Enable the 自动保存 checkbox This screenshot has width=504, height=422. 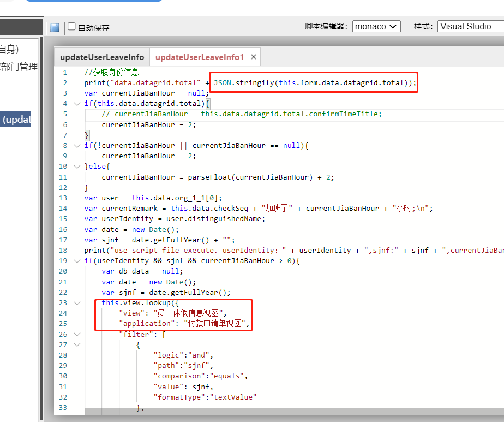(x=71, y=26)
